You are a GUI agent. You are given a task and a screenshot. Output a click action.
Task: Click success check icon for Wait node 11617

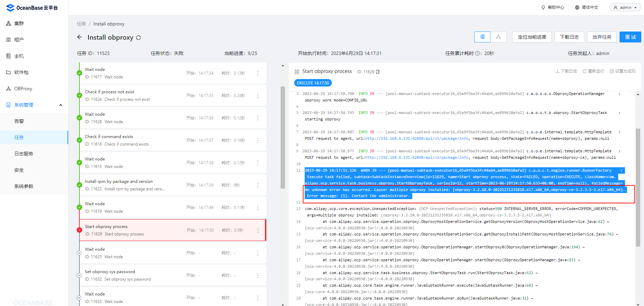tap(79, 73)
